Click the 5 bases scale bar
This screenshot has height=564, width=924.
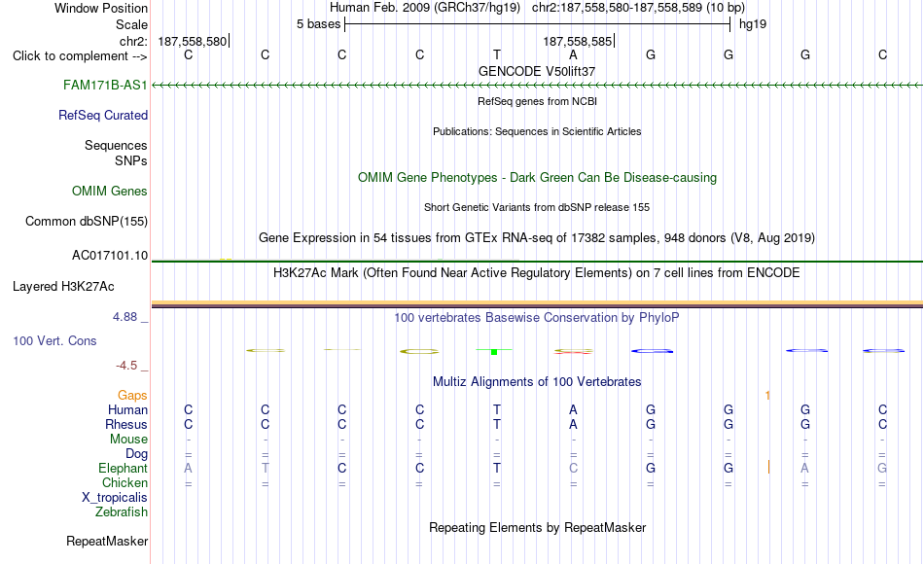coord(538,24)
